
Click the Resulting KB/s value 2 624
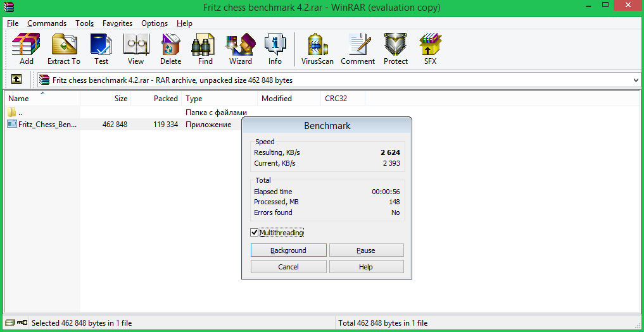[390, 152]
